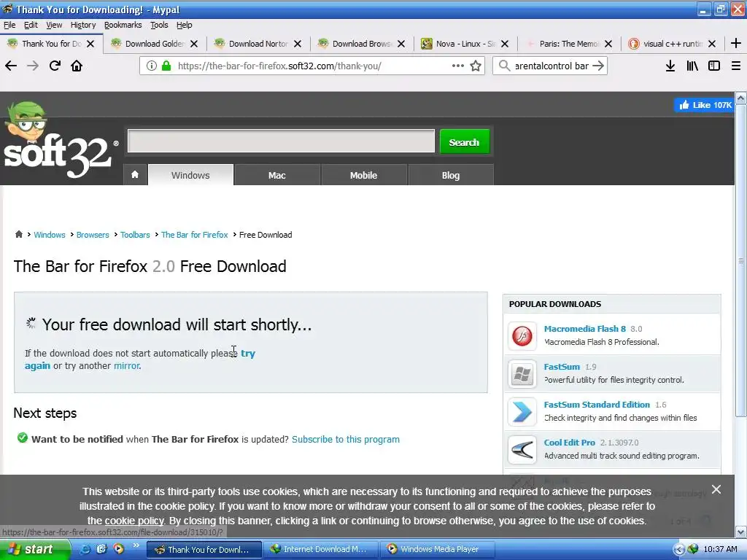Close the 'Download Golden' tab
This screenshot has height=560, width=747.
[194, 44]
